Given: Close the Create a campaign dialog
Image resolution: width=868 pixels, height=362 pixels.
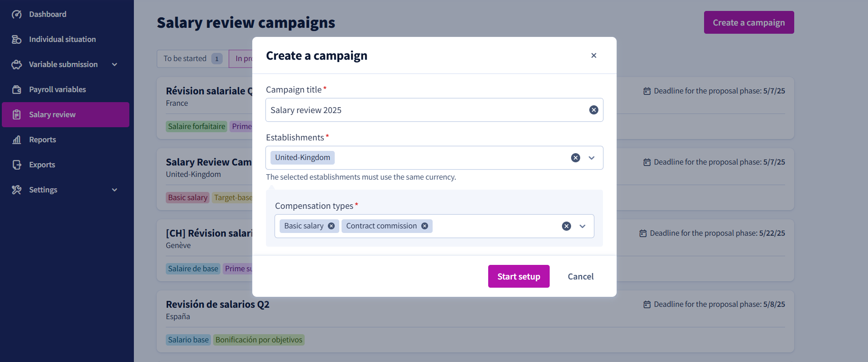Looking at the screenshot, I should [593, 56].
